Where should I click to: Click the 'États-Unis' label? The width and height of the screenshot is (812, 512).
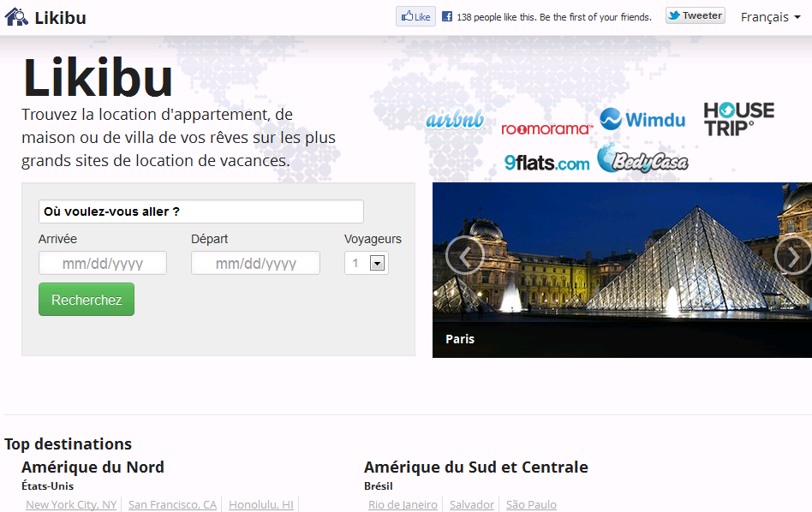coord(48,486)
